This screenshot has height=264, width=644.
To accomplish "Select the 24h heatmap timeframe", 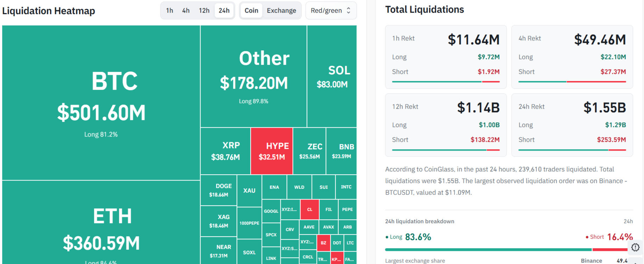I will click(x=224, y=11).
